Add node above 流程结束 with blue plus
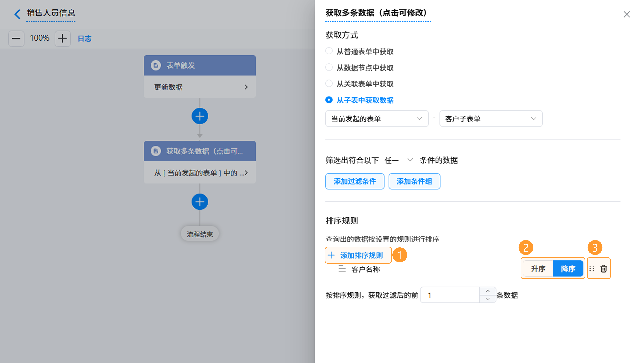 200,202
